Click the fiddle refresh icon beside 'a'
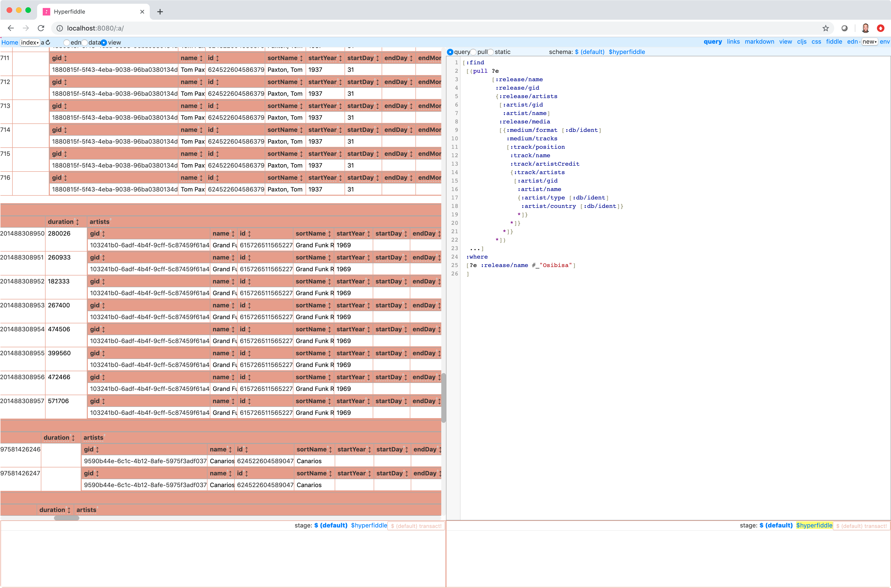891x588 pixels. [x=48, y=42]
